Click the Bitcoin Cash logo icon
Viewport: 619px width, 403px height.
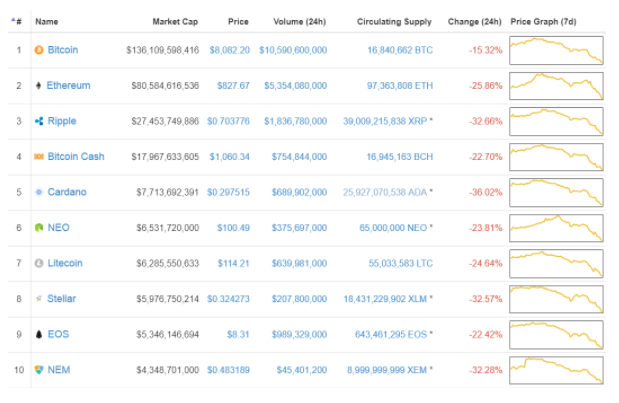tap(39, 156)
